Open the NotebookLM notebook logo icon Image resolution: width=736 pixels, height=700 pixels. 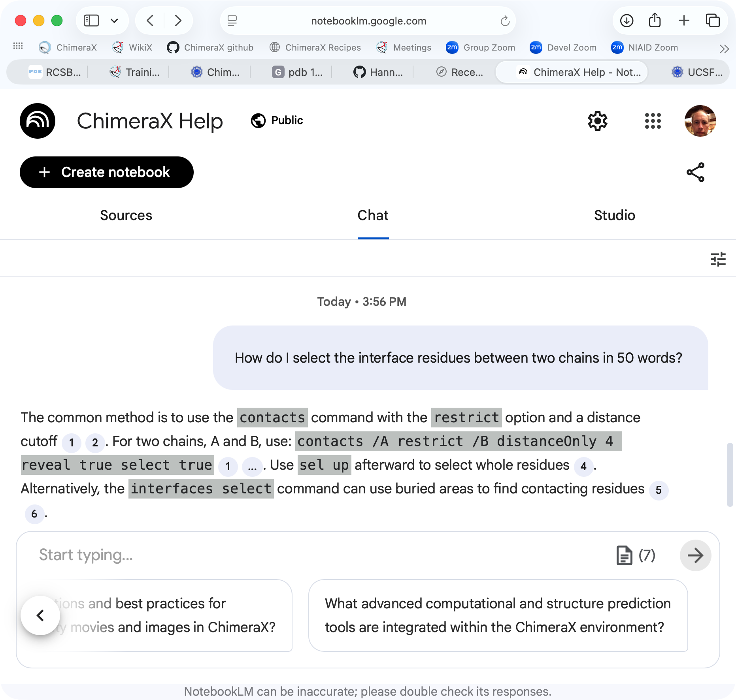37,121
